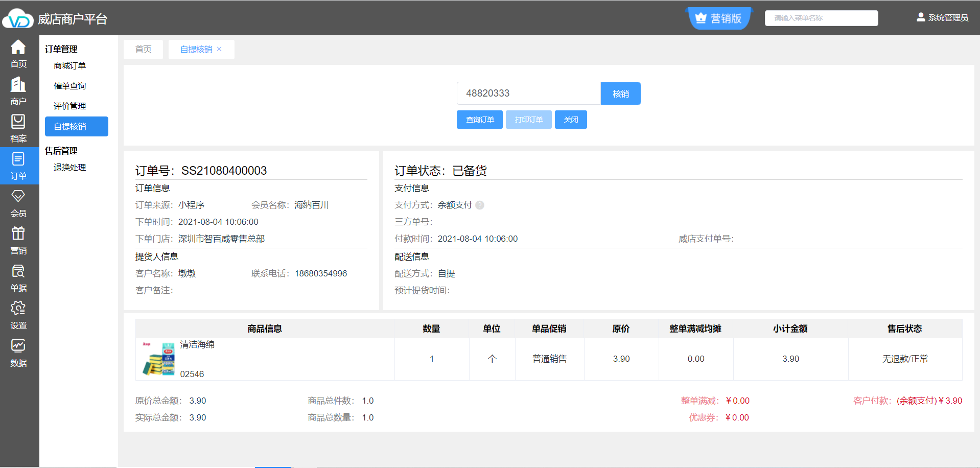Click the help icon beside 余额支付

click(x=480, y=205)
